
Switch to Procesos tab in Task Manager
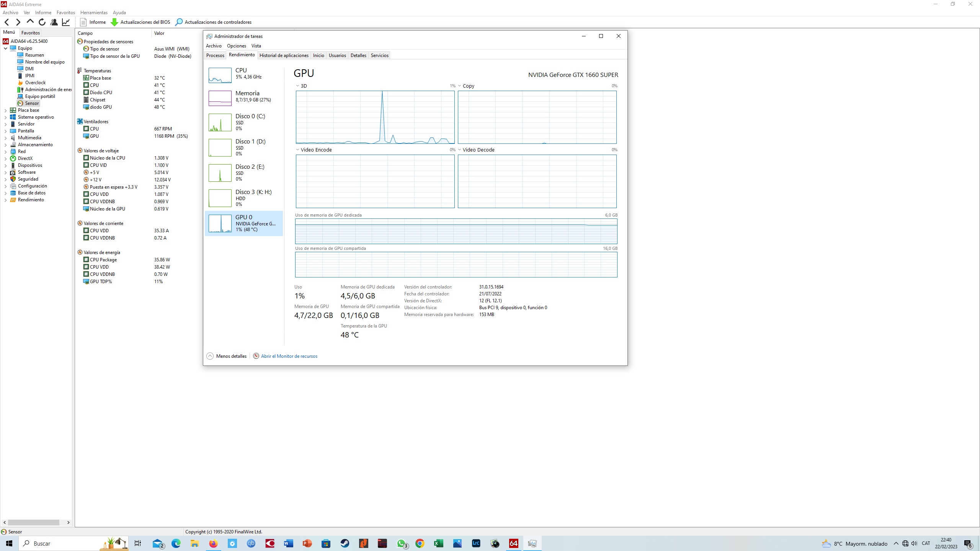(x=215, y=55)
